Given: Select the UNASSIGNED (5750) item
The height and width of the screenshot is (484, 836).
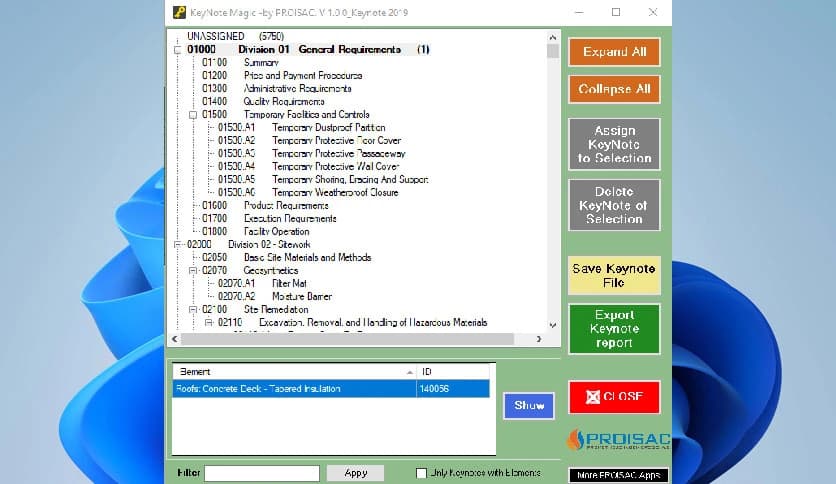Looking at the screenshot, I should point(235,36).
